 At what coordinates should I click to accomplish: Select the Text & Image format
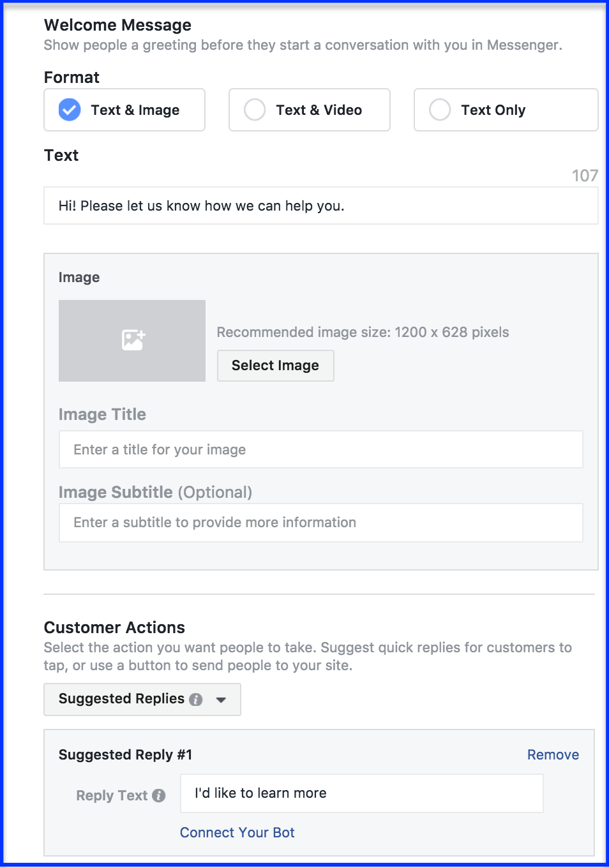pos(124,110)
